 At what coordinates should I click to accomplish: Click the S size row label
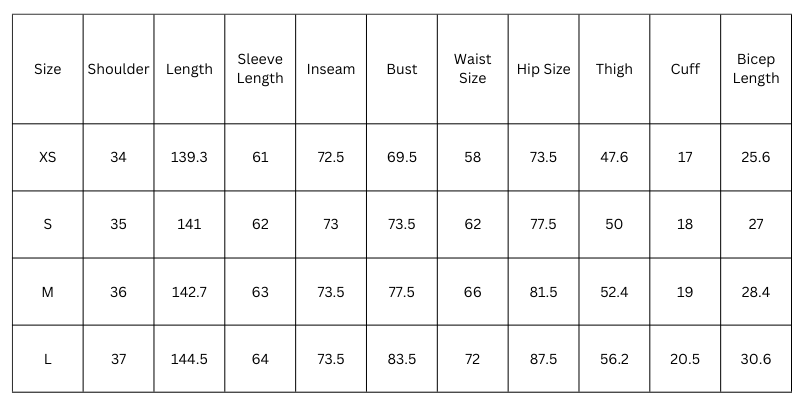[x=47, y=224]
